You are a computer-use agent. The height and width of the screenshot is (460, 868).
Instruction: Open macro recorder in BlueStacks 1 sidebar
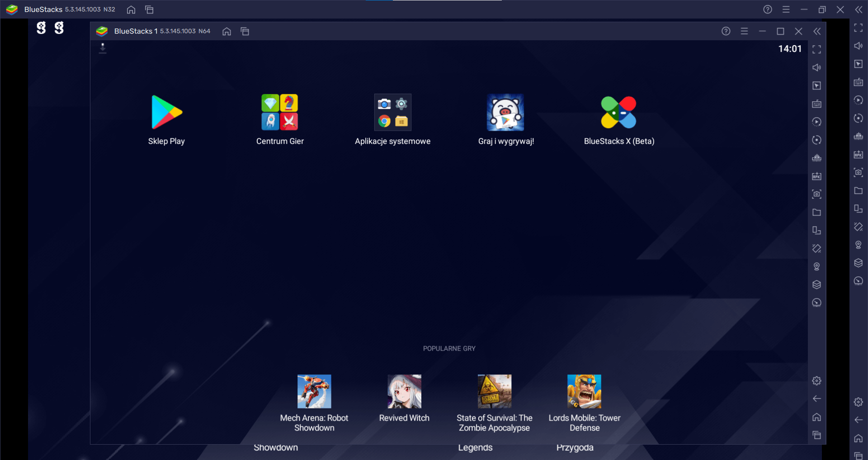[816, 122]
